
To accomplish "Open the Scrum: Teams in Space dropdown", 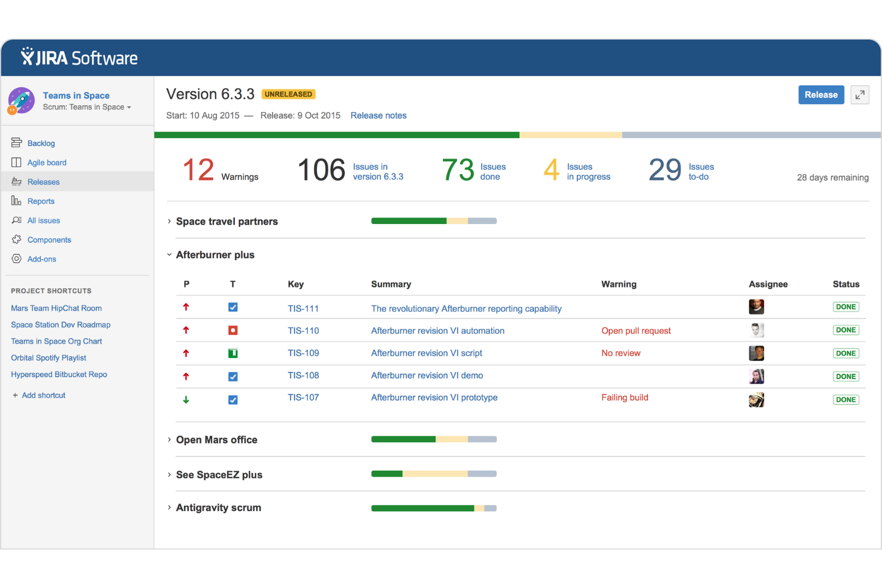I will click(87, 107).
